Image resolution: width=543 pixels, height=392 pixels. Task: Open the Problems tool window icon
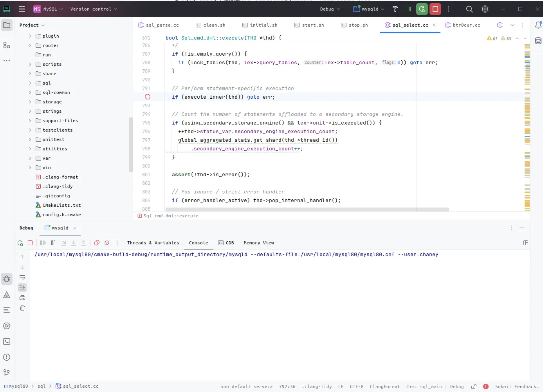(x=7, y=357)
